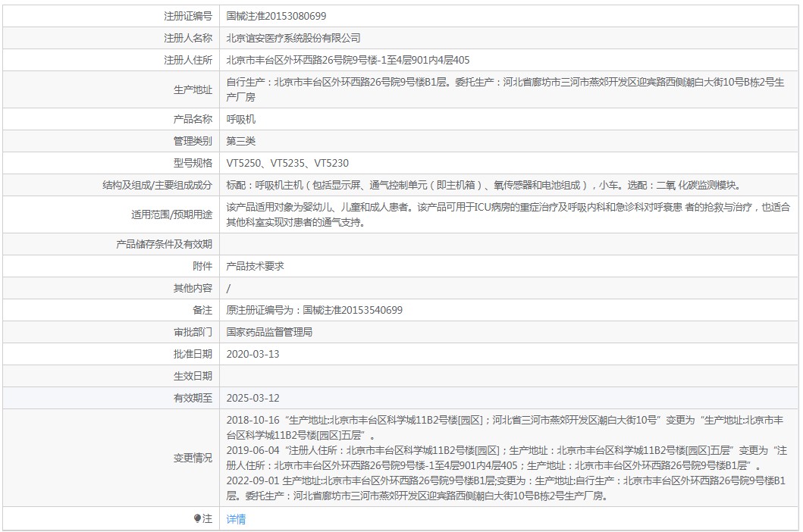Select the 2019-06-04 change record entry
The width and height of the screenshot is (803, 532).
(507, 458)
